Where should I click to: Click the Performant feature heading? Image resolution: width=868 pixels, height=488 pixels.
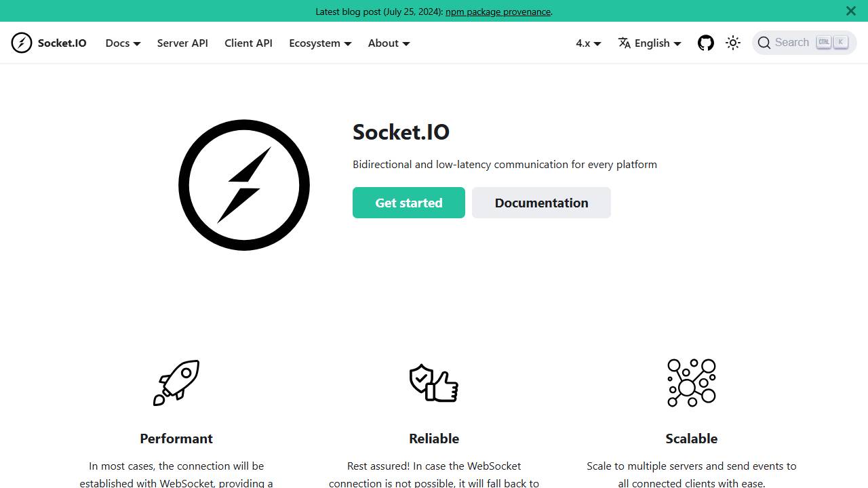coord(176,439)
